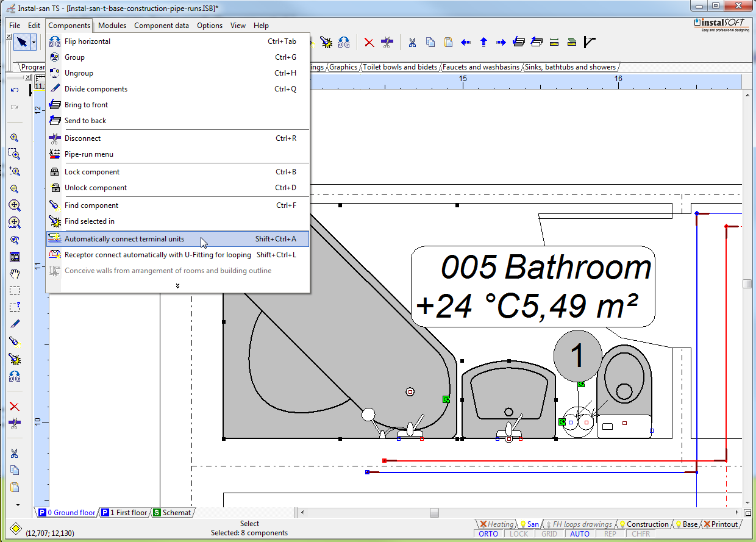Click Lock component menu entry
The height and width of the screenshot is (542, 756).
[x=177, y=172]
